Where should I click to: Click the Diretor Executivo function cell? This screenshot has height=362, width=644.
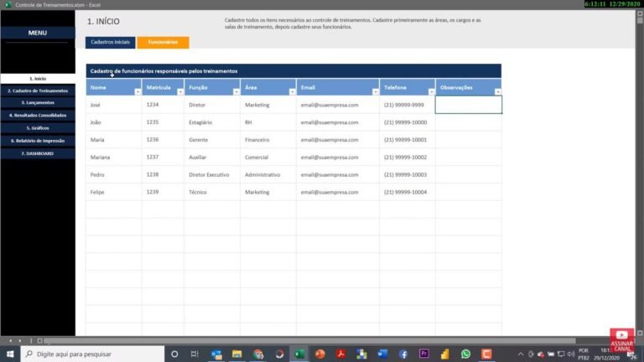[x=212, y=175]
